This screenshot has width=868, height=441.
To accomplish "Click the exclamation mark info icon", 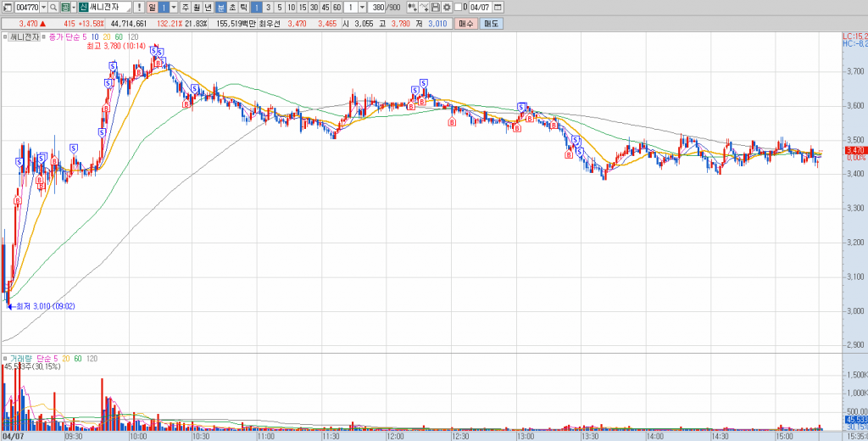I will [139, 7].
